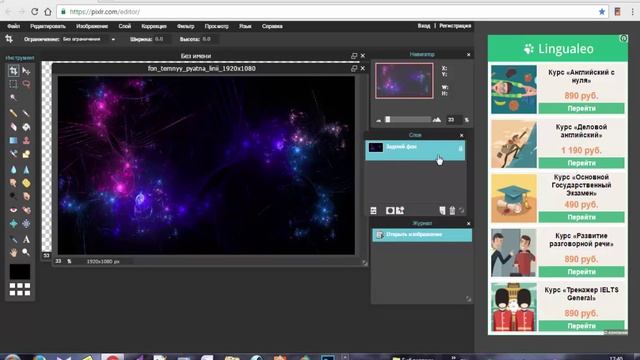This screenshot has height=360, width=640.
Task: Select the Drawing shapes tool
Action: click(x=26, y=154)
